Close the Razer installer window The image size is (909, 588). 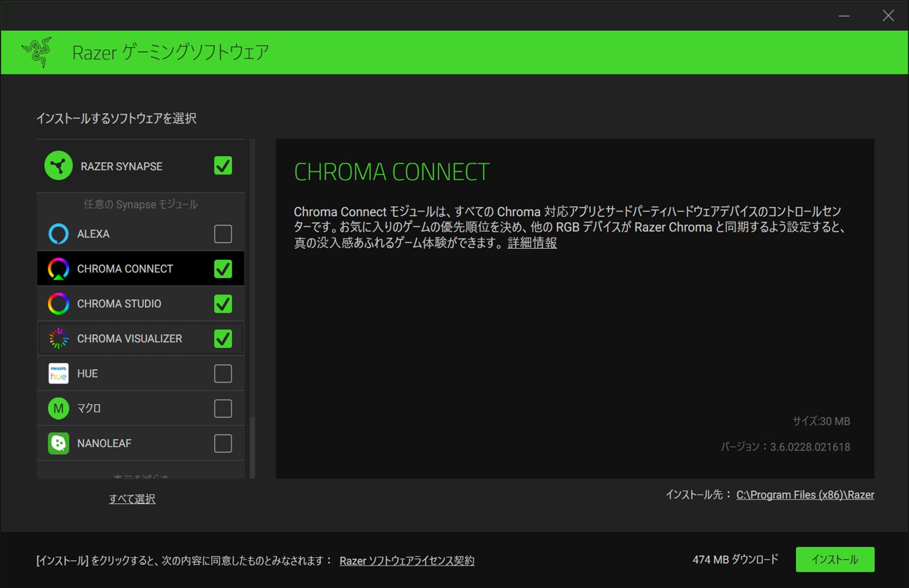pos(888,15)
